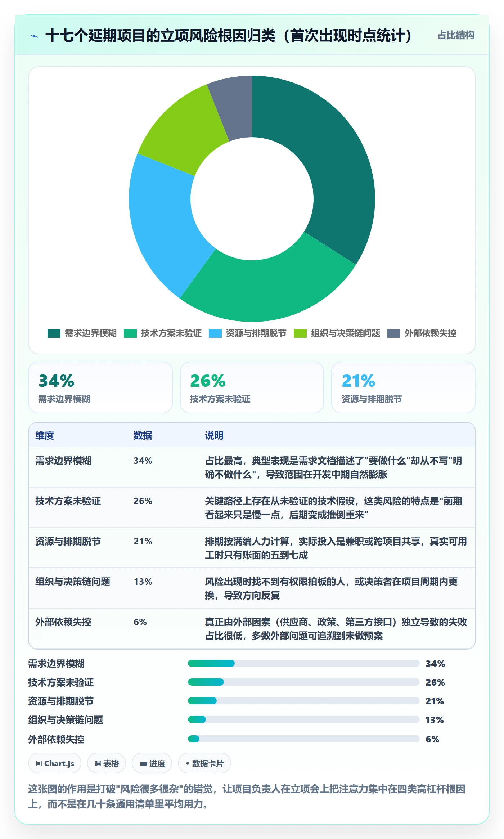Toggle 需求边界模糊 legend color box

pyautogui.click(x=54, y=333)
